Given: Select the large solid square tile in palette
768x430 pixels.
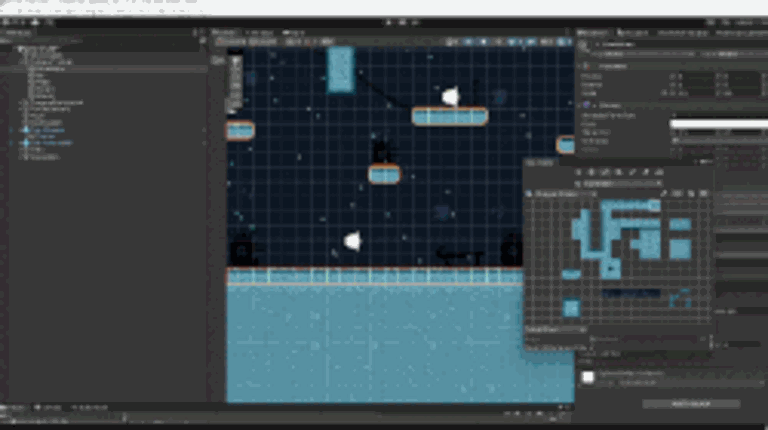Looking at the screenshot, I should pyautogui.click(x=680, y=249).
